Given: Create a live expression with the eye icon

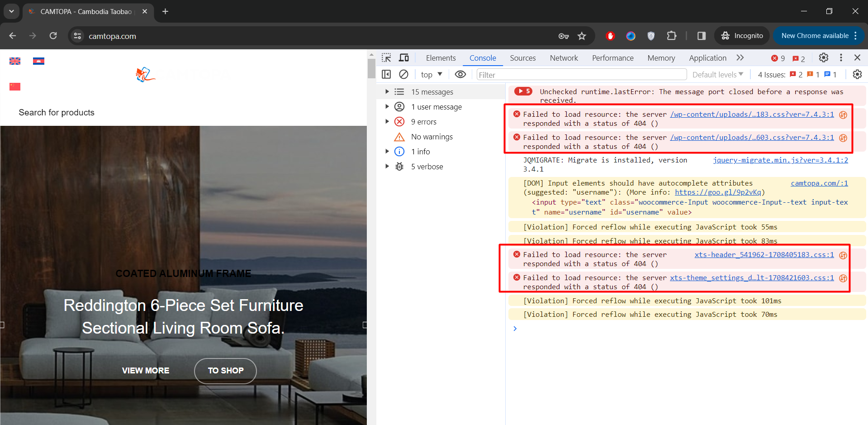Looking at the screenshot, I should click(x=460, y=74).
